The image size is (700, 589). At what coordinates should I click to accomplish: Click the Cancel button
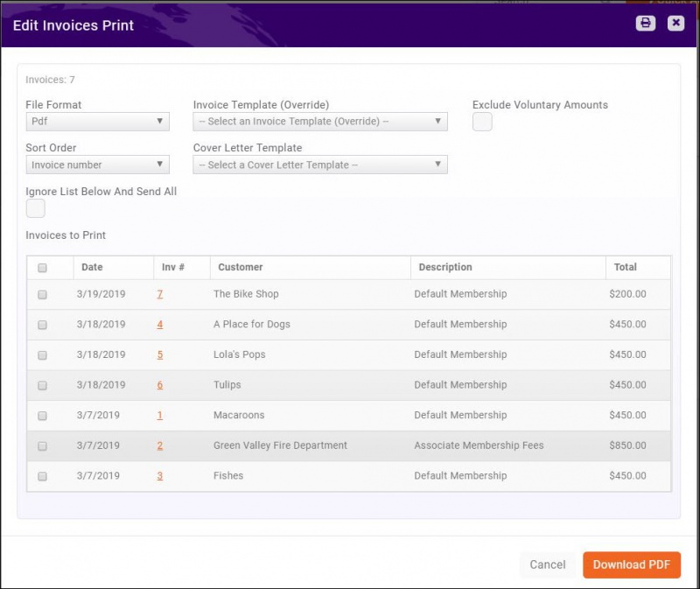point(548,564)
